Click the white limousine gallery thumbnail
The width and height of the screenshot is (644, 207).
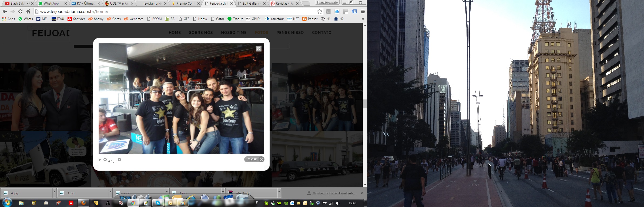click(x=45, y=159)
